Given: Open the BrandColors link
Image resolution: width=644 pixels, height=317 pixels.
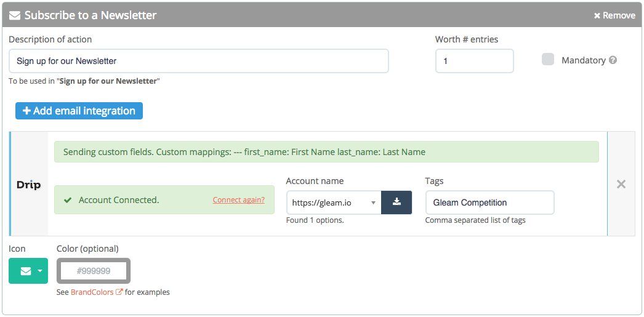Looking at the screenshot, I should (92, 292).
